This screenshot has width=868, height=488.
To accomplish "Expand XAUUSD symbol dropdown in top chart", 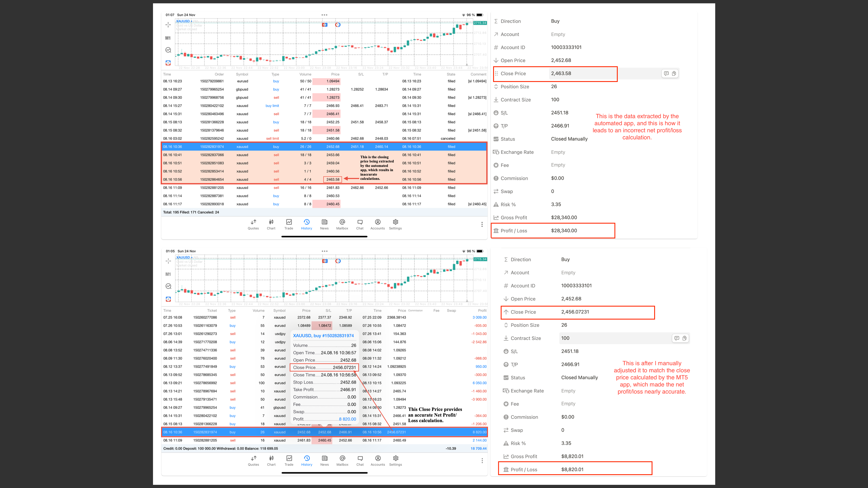I will tap(184, 21).
